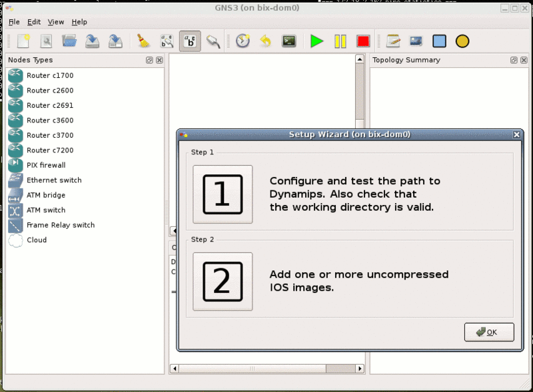Draw an ellipse on the topology
533x392 pixels.
pos(462,41)
